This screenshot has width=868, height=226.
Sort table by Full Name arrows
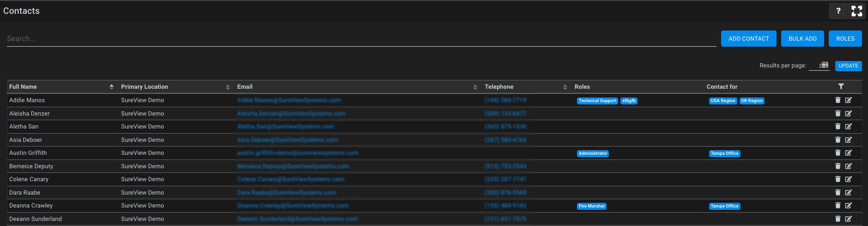click(x=111, y=87)
